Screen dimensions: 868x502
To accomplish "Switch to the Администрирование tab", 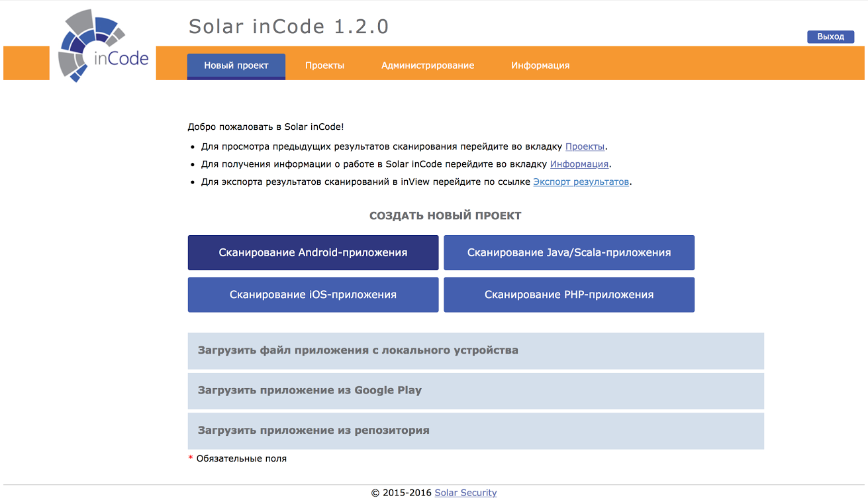I will 428,66.
